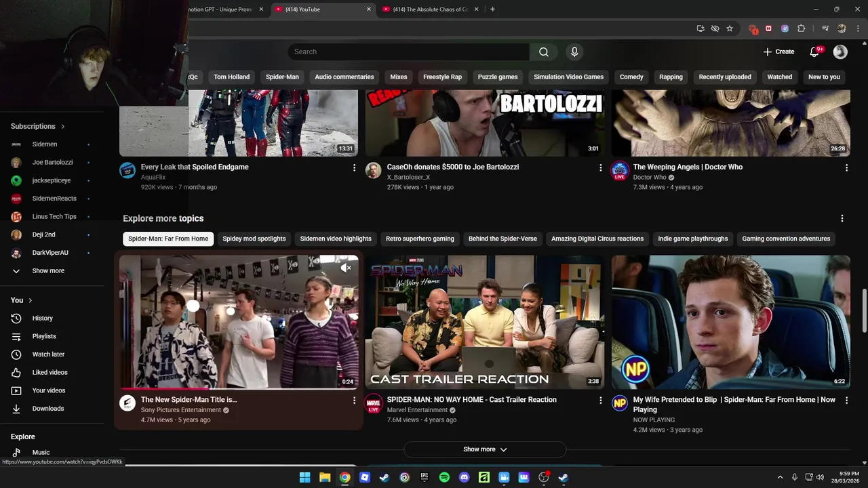Select Recently uploaded filter chip

pos(725,77)
